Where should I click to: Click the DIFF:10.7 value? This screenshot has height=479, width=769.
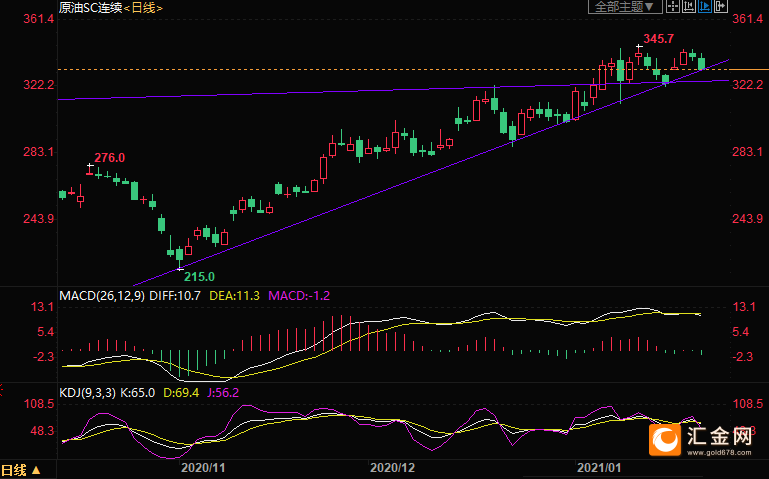(x=175, y=296)
